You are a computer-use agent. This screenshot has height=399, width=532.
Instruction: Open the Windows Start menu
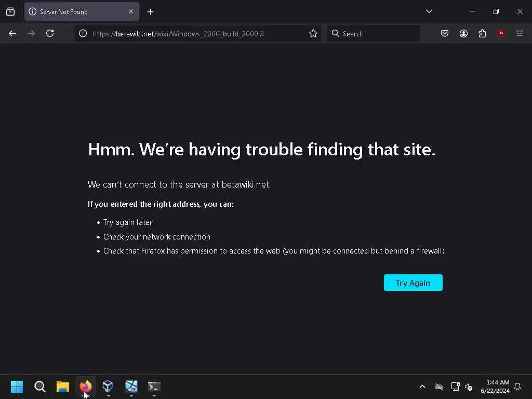tap(17, 387)
